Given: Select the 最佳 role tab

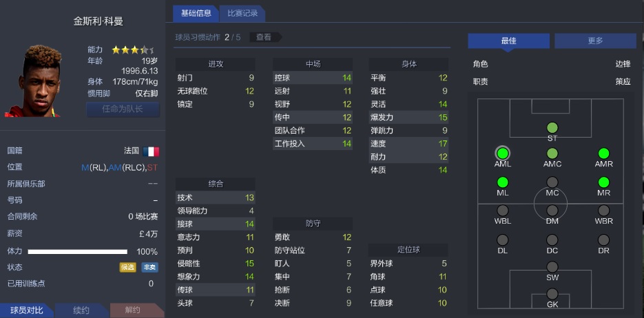Looking at the screenshot, I should click(x=508, y=41).
